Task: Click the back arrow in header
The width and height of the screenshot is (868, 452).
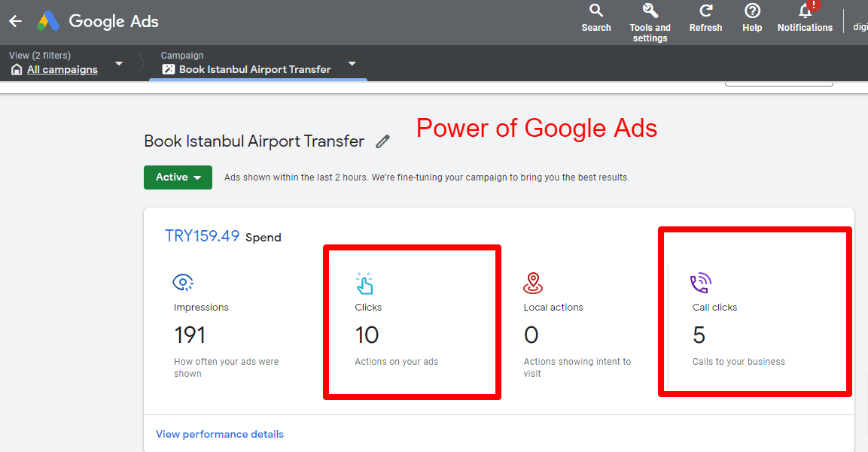Action: click(x=15, y=21)
